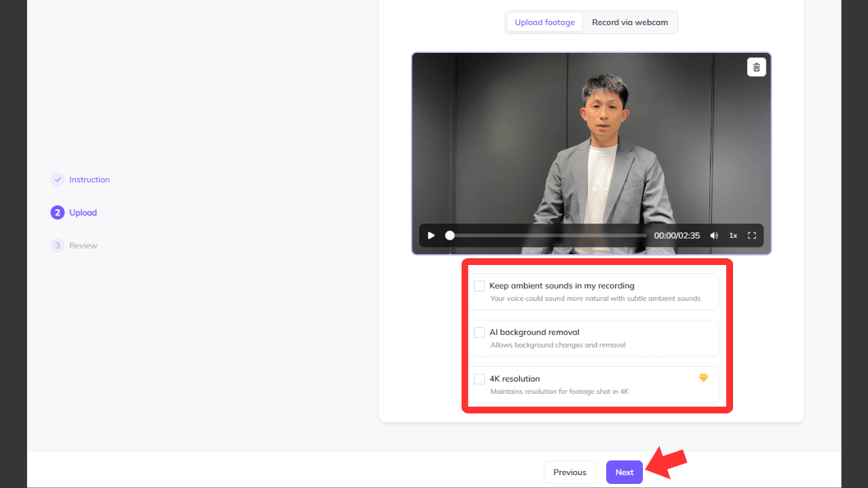This screenshot has width=868, height=488.
Task: Click the premium diamond icon for 4K
Action: (703, 378)
